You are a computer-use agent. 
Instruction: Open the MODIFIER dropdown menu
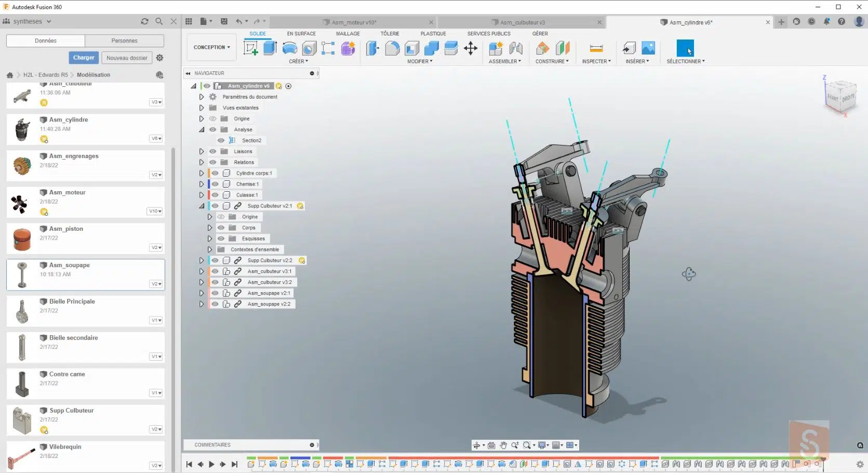coord(420,61)
